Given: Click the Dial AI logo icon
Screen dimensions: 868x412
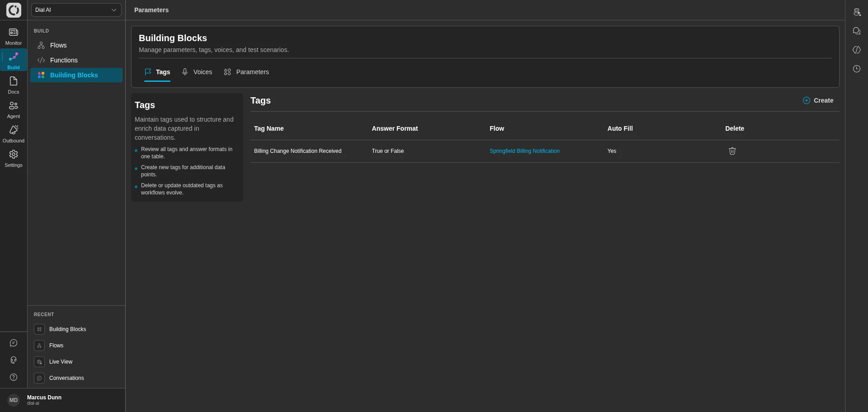Looking at the screenshot, I should (x=14, y=10).
